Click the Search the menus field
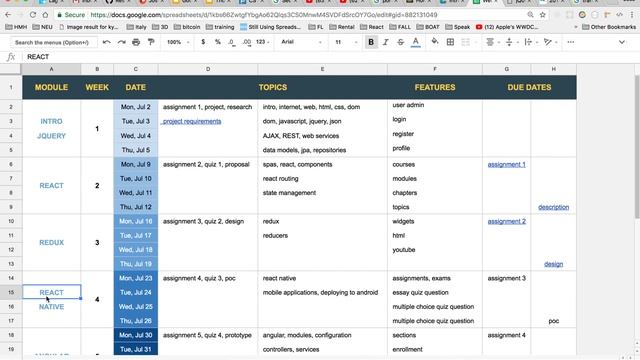Image resolution: width=640 pixels, height=360 pixels. click(53, 42)
